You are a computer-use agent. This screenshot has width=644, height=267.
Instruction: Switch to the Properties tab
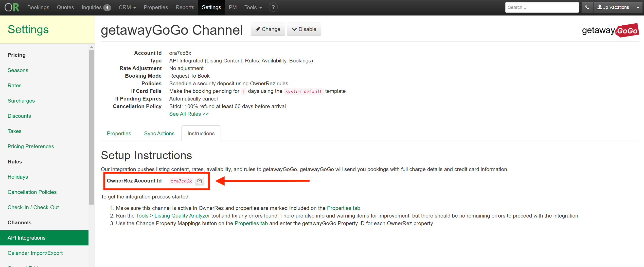(x=119, y=133)
